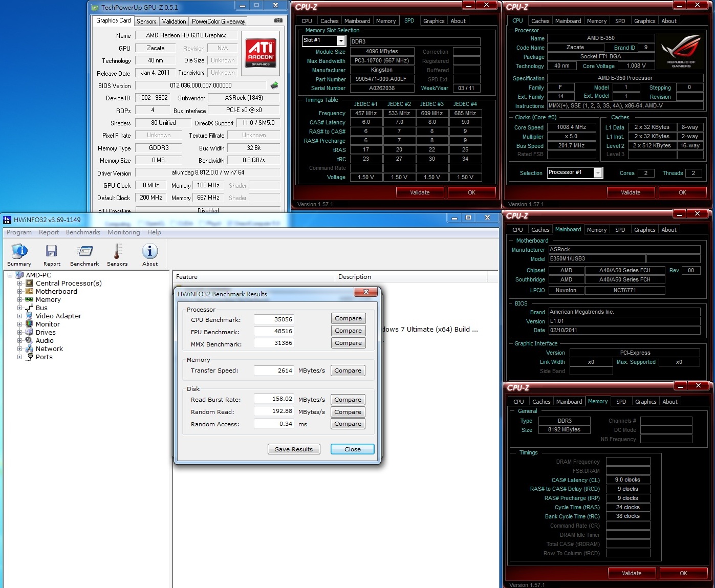
Task: Click the Feature column header
Action: coord(254,277)
